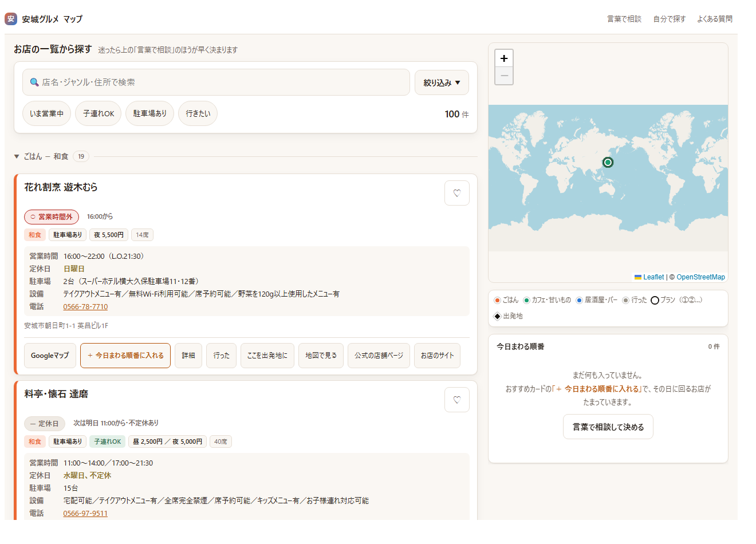Call phone number 0566-78-7710
This screenshot has width=756, height=544.
click(85, 307)
